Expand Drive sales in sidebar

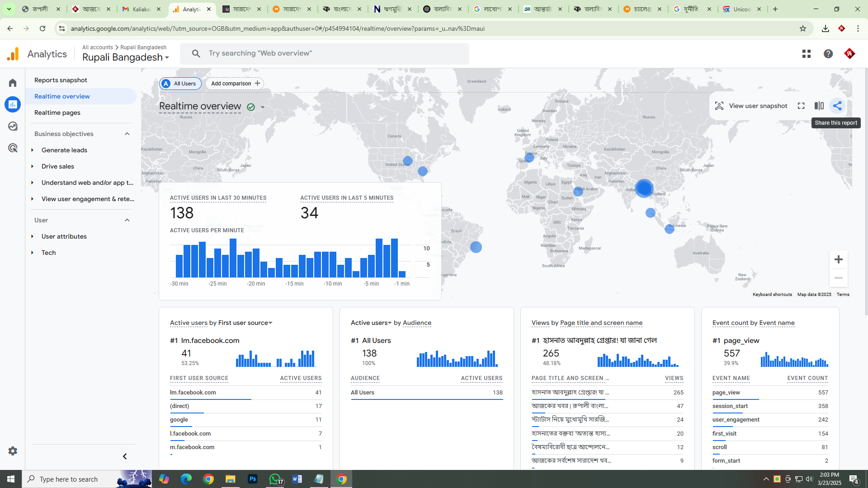click(x=33, y=166)
